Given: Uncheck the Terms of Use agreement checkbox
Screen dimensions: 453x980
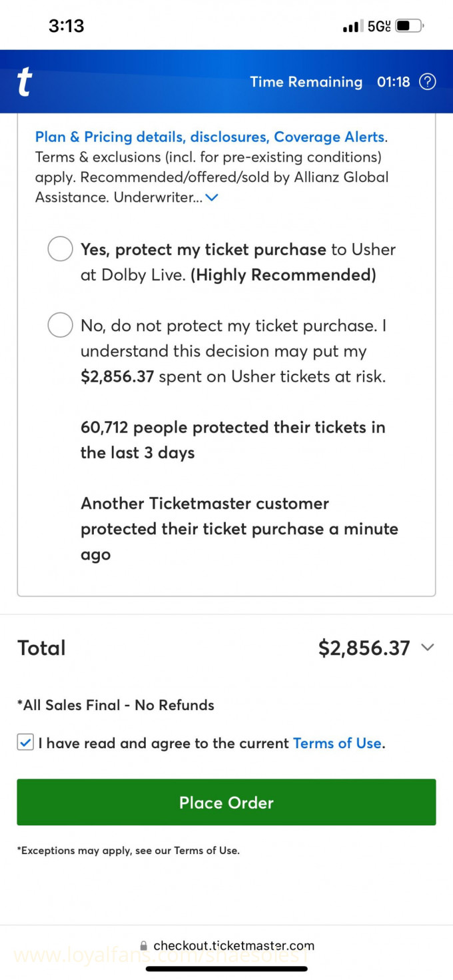Looking at the screenshot, I should pos(25,743).
